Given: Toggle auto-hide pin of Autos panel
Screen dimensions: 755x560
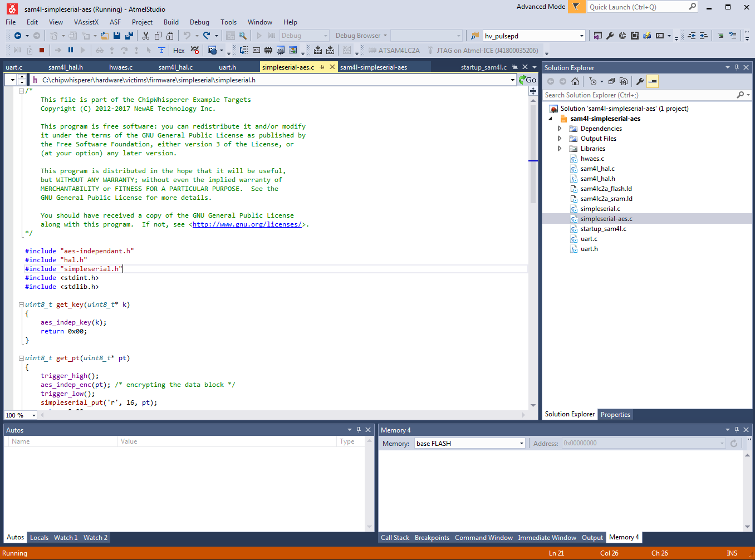Looking at the screenshot, I should [x=359, y=430].
